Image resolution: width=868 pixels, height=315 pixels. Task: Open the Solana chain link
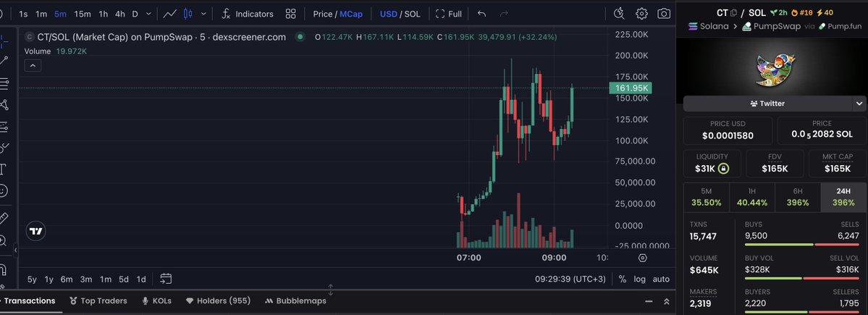tap(709, 26)
